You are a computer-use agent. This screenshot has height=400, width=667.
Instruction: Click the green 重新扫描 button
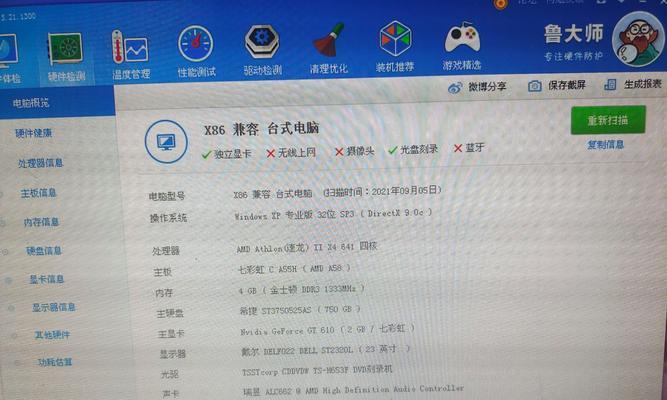pyautogui.click(x=608, y=120)
